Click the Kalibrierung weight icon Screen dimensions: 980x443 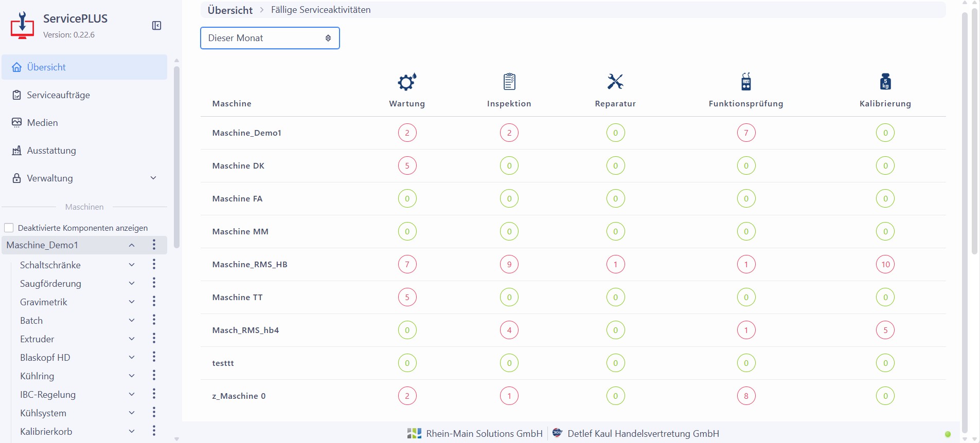(x=885, y=82)
